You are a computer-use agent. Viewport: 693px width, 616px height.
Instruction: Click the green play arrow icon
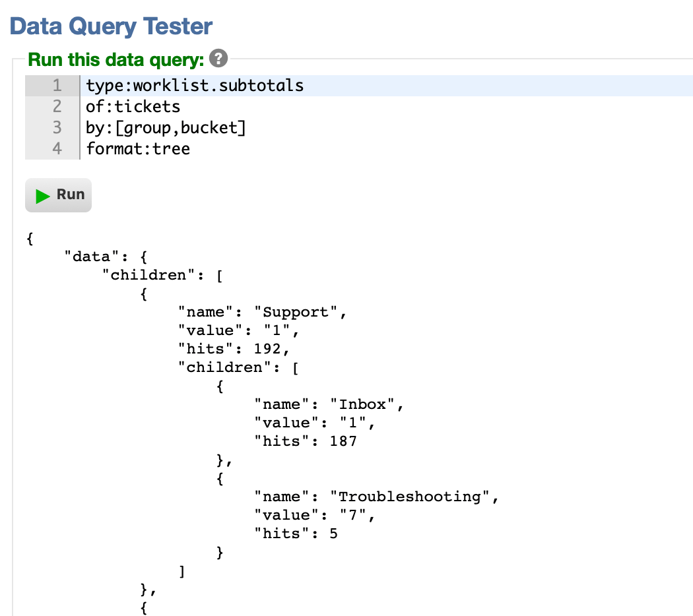pos(42,196)
